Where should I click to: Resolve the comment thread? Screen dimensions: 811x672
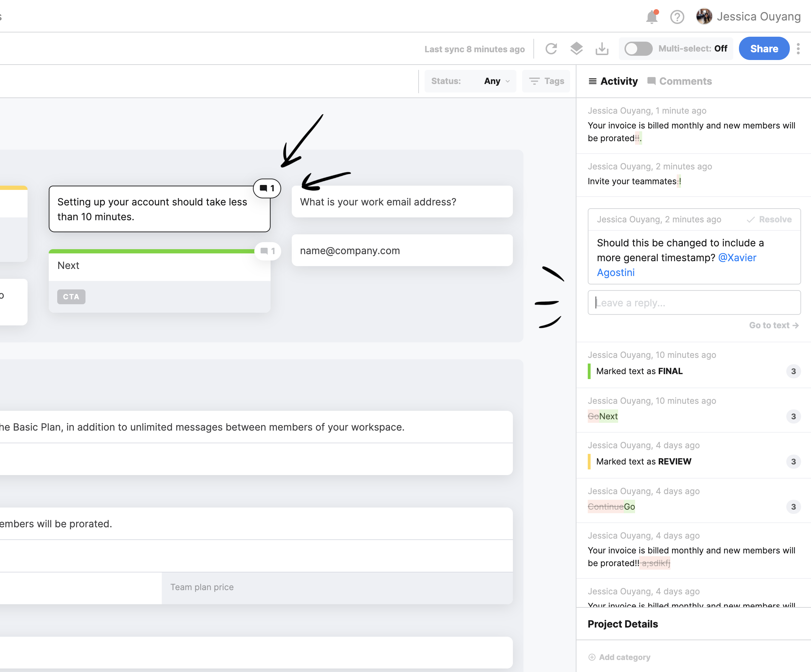pyautogui.click(x=769, y=219)
